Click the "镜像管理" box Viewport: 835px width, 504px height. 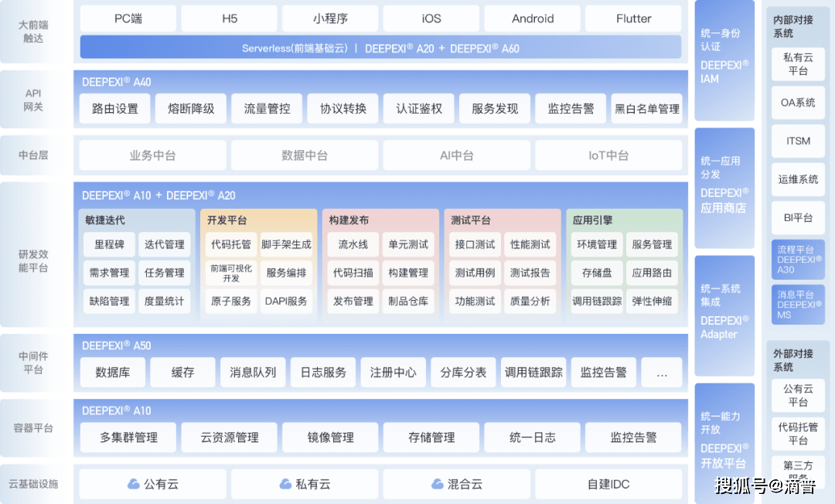coord(330,438)
